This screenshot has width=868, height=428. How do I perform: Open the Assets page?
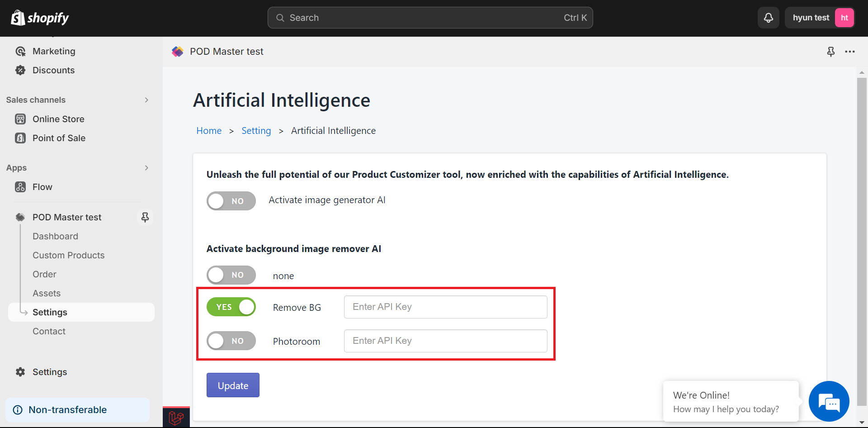[47, 293]
